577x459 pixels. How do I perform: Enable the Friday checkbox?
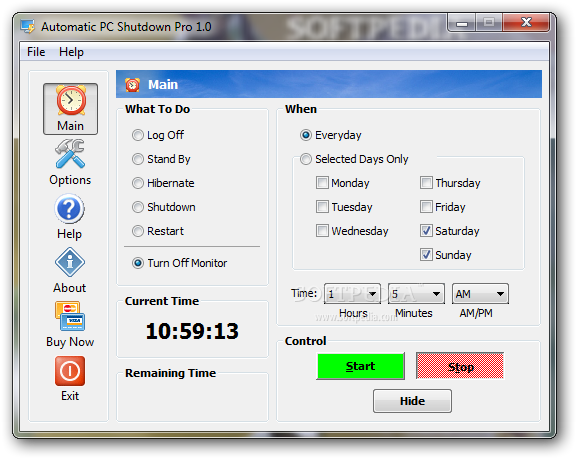(x=426, y=206)
